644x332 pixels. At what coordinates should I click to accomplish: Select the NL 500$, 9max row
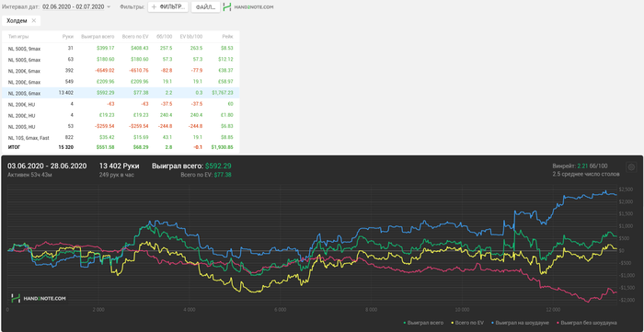pyautogui.click(x=121, y=49)
